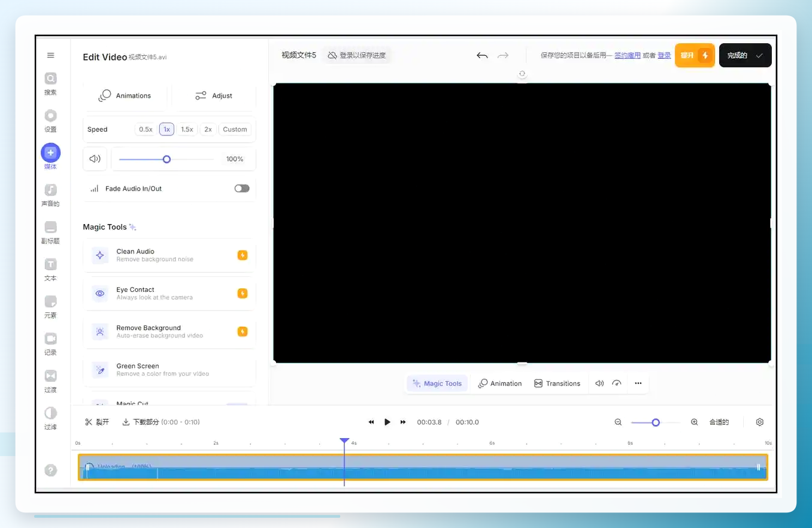Image resolution: width=812 pixels, height=528 pixels.
Task: Select the 媒体 media sidebar item
Action: click(50, 157)
